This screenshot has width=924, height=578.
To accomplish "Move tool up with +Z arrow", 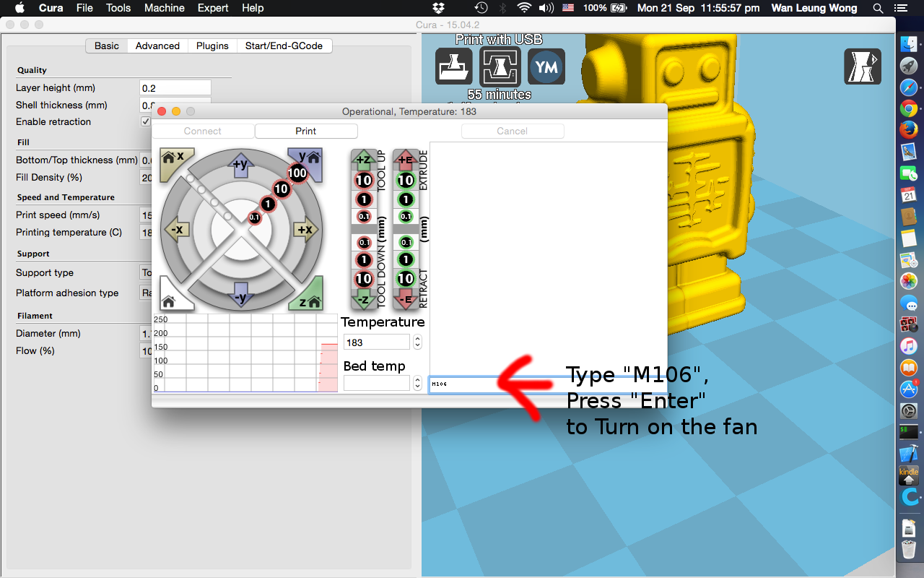I will tap(363, 160).
